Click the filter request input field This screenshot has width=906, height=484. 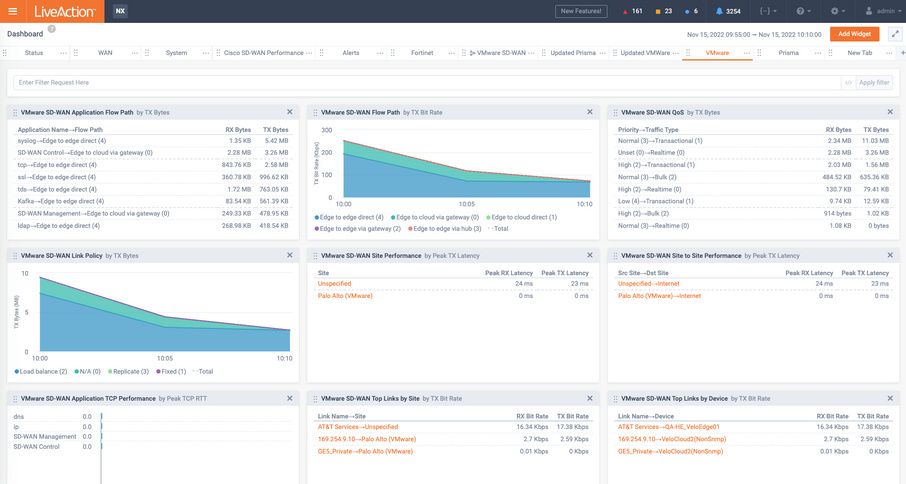pos(427,83)
